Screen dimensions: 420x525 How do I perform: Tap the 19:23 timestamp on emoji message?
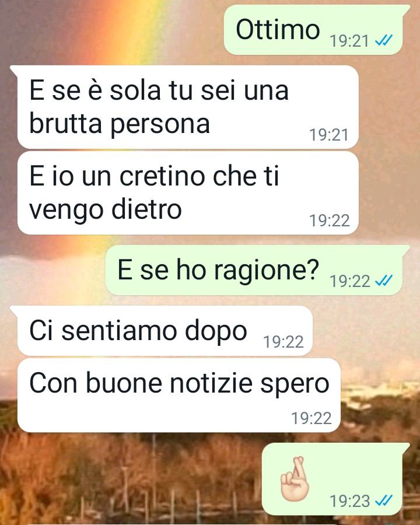point(349,501)
